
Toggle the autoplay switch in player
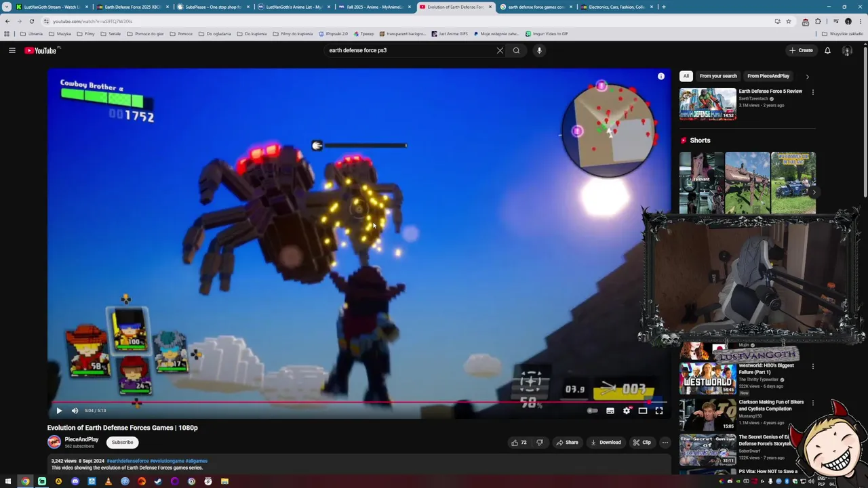tap(593, 411)
